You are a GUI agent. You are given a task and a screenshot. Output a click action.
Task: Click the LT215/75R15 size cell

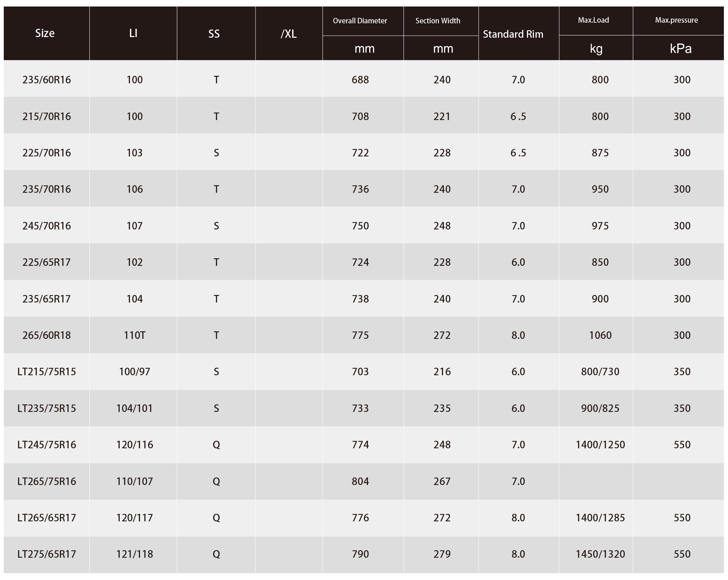click(47, 371)
